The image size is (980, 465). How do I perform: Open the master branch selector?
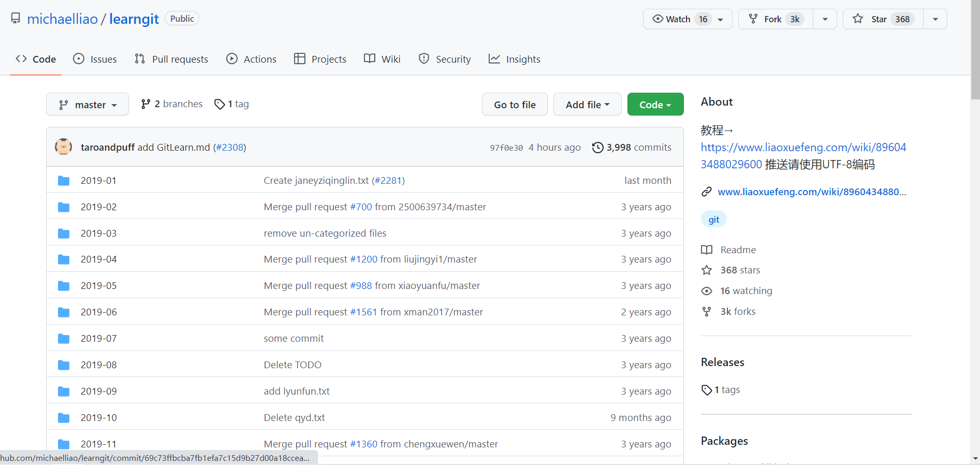point(87,105)
